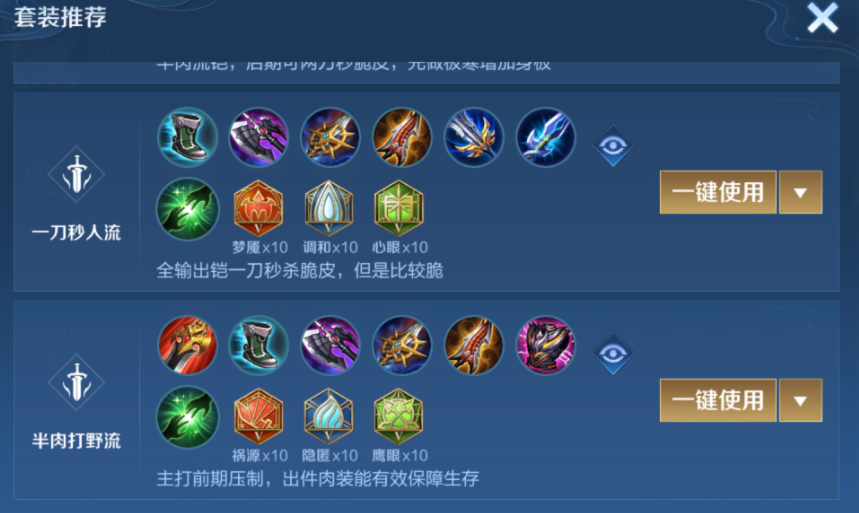859x513 pixels.
Task: Select the purple axe item in 一刀秒人流 row
Action: coord(259,137)
